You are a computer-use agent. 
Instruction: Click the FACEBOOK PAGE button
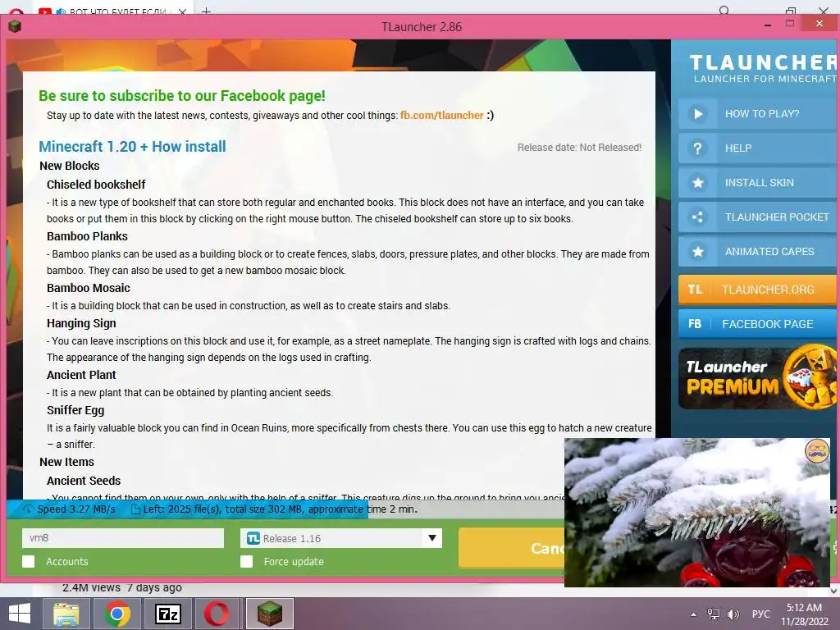pyautogui.click(x=759, y=323)
